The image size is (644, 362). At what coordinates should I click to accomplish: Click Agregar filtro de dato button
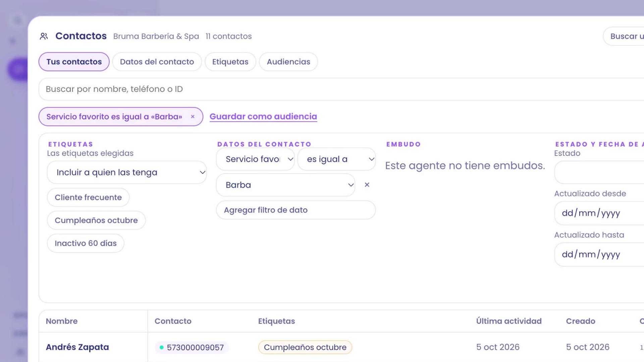(296, 210)
